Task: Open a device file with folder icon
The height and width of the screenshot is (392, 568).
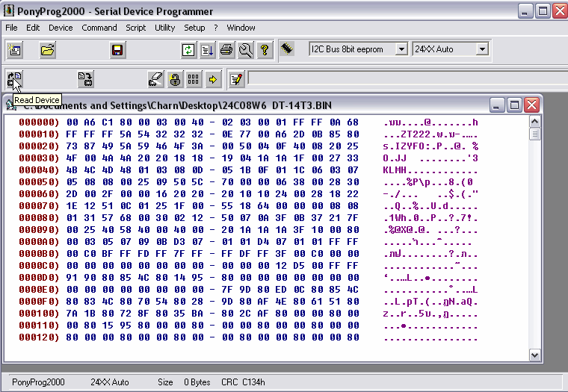Action: [x=47, y=49]
